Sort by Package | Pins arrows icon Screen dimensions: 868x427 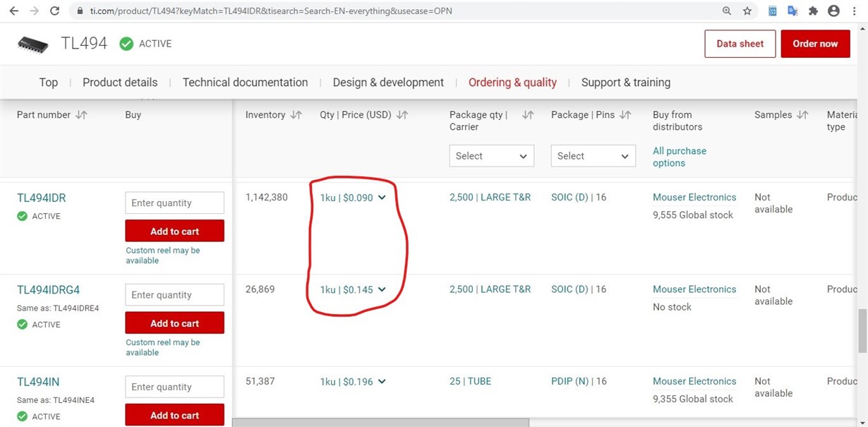(x=625, y=114)
